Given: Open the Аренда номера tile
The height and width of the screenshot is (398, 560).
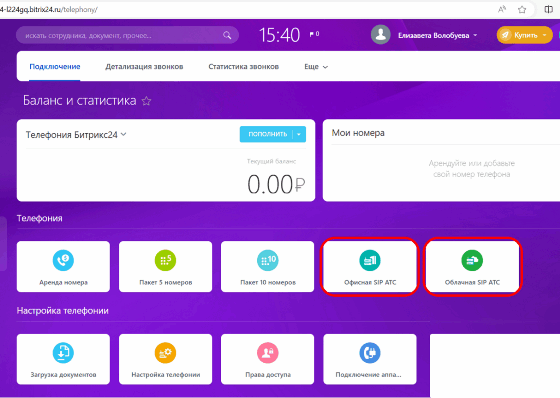Looking at the screenshot, I should (x=63, y=267).
